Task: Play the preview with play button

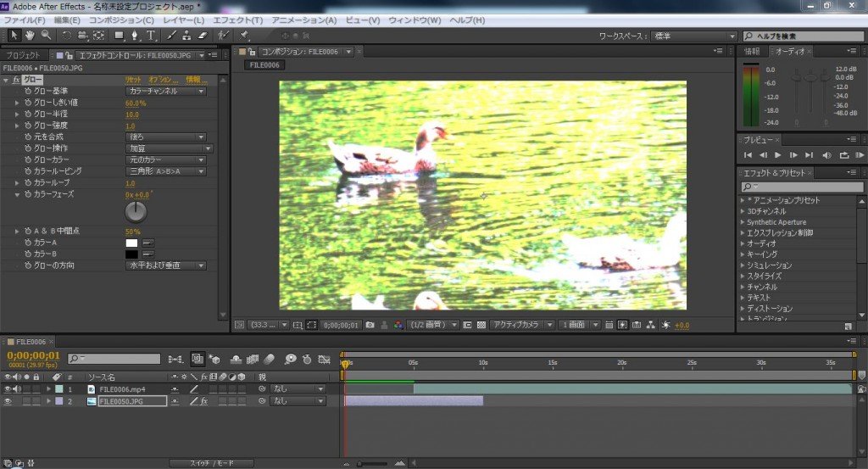Action: (x=778, y=155)
